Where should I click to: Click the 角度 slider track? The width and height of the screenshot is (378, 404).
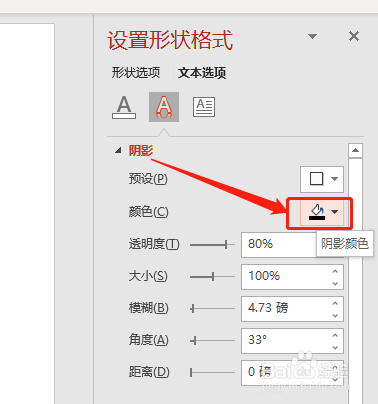pos(212,340)
